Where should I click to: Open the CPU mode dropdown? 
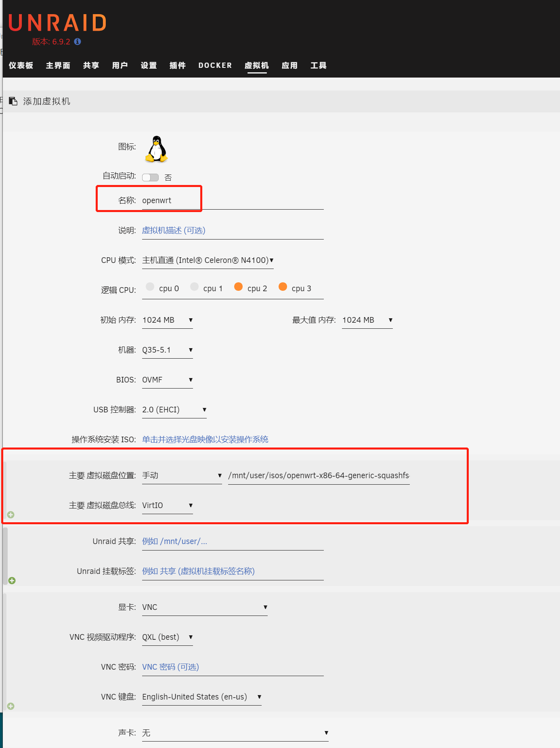pyautogui.click(x=208, y=261)
